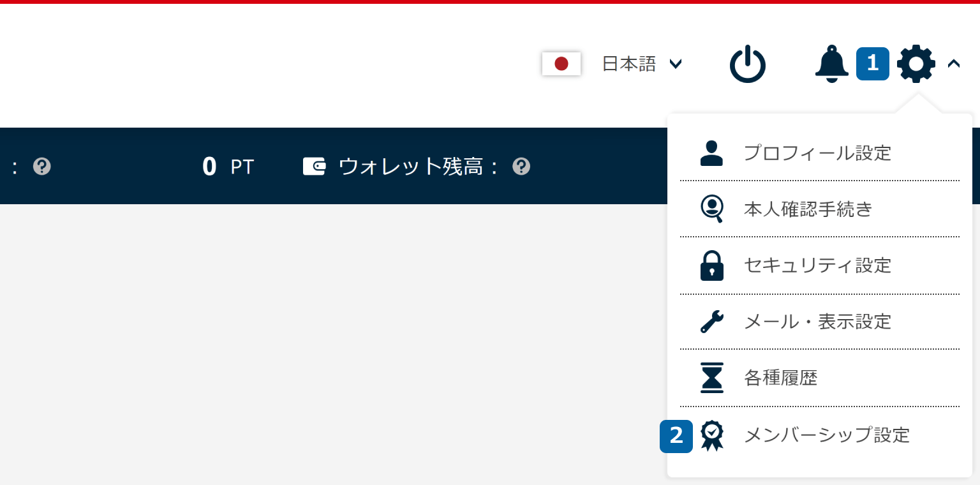Click the identity verification magnifier icon
Image resolution: width=980 pixels, height=485 pixels.
coord(712,209)
